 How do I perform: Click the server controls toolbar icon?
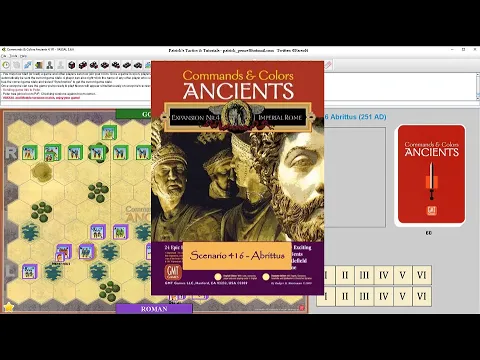[x=39, y=65]
